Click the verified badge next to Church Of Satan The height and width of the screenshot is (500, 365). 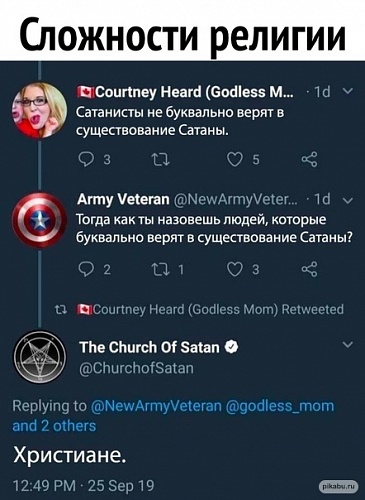[232, 347]
